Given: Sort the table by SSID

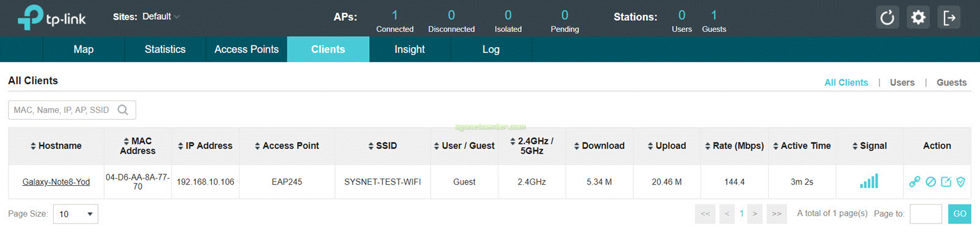Looking at the screenshot, I should (382, 146).
